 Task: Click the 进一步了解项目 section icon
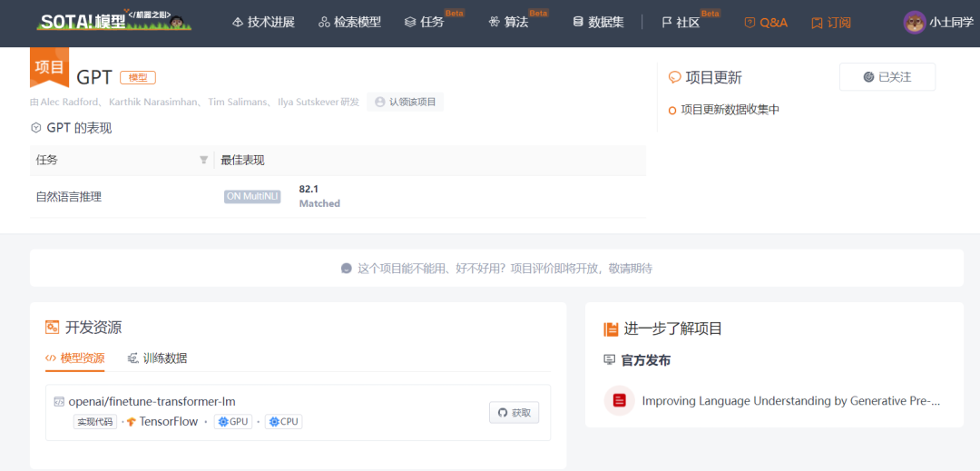tap(611, 328)
